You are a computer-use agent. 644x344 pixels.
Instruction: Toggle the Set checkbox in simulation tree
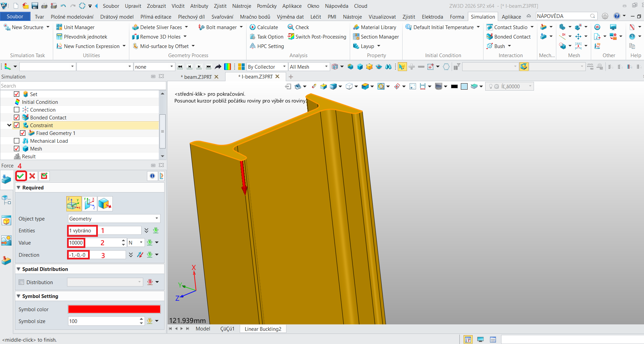(x=17, y=94)
